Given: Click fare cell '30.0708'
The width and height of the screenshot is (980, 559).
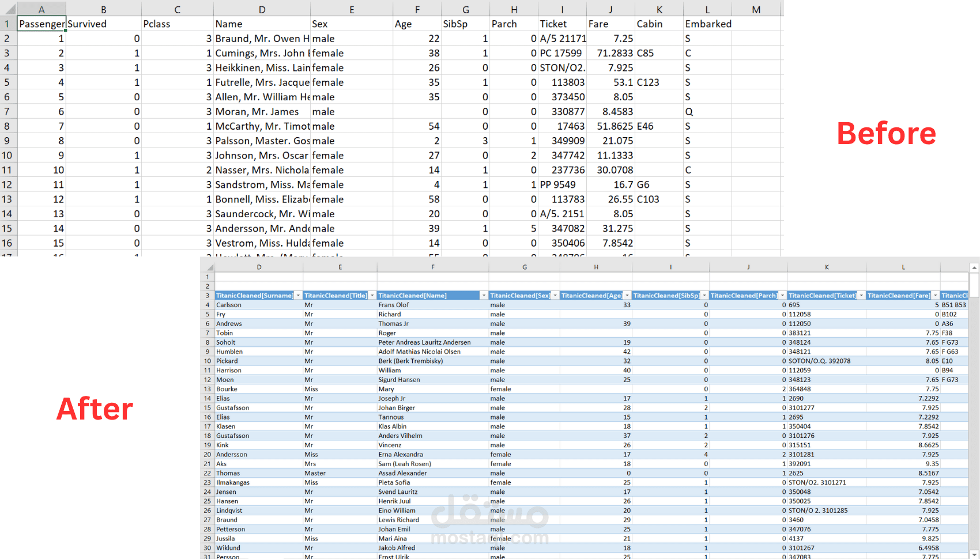Looking at the screenshot, I should (611, 170).
